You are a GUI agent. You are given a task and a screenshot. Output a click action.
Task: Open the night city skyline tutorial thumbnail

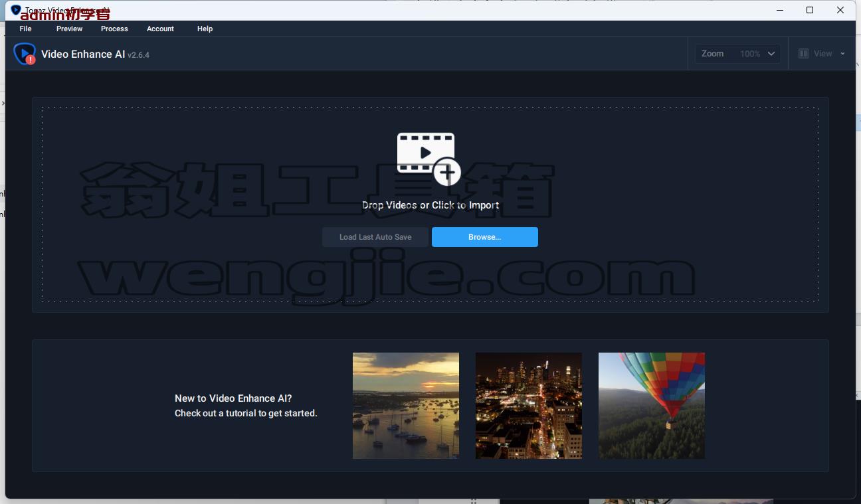point(529,406)
